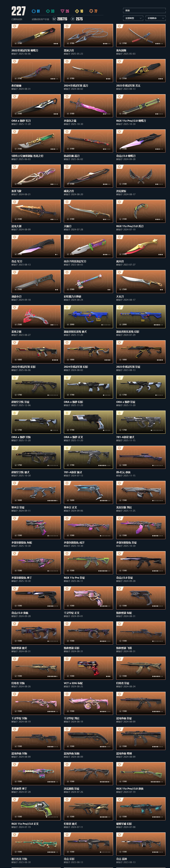Click the yellow Ultra tier icon showing 10
The width and height of the screenshot is (170, 868).
77,11
